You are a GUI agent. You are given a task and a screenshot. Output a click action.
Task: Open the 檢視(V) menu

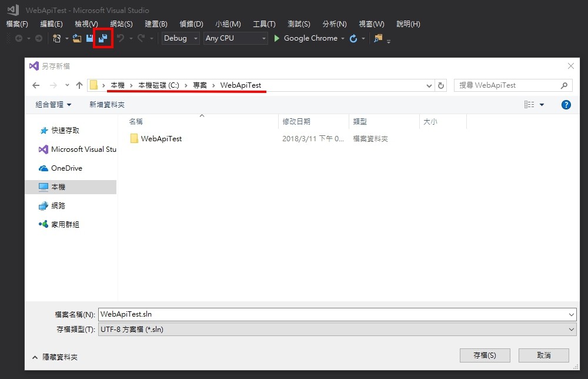(86, 24)
